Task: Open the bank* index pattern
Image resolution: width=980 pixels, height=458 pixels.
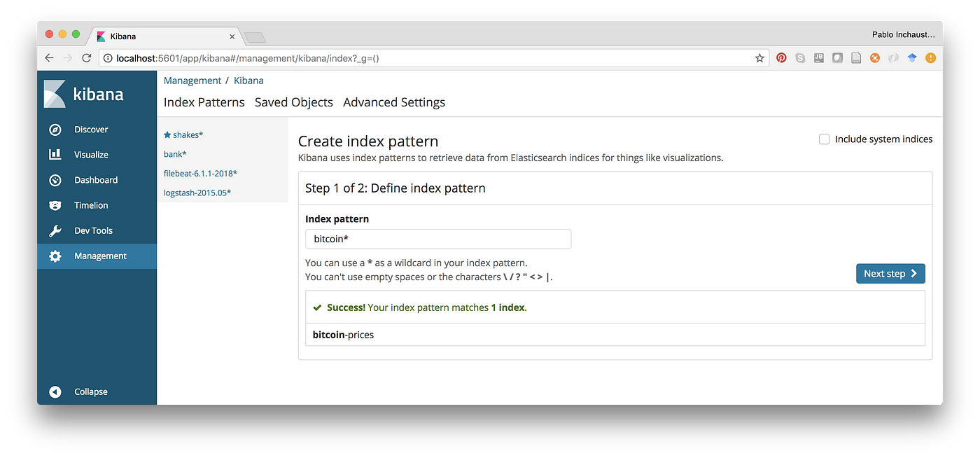Action: pos(175,154)
